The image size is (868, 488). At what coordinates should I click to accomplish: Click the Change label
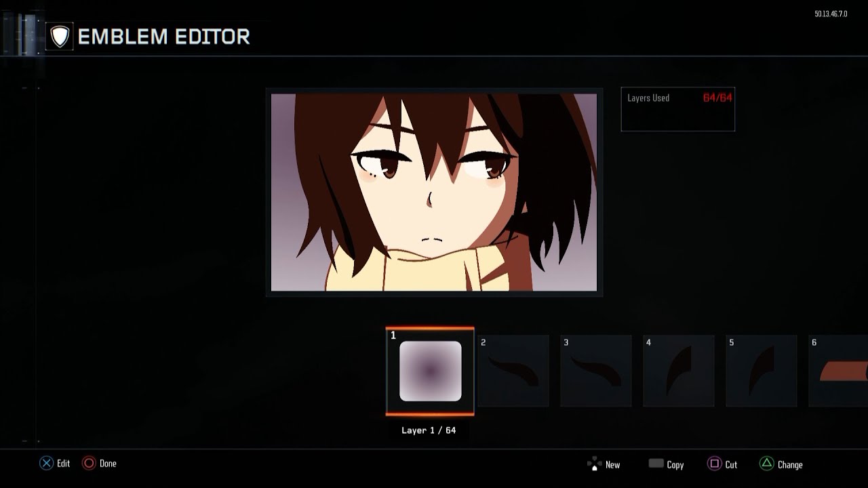790,465
